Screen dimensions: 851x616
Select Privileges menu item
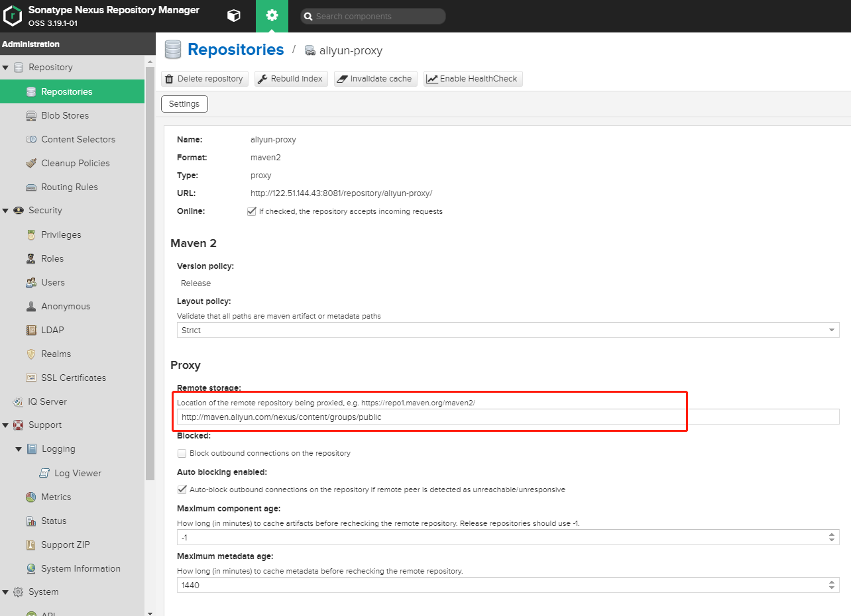pos(72,234)
